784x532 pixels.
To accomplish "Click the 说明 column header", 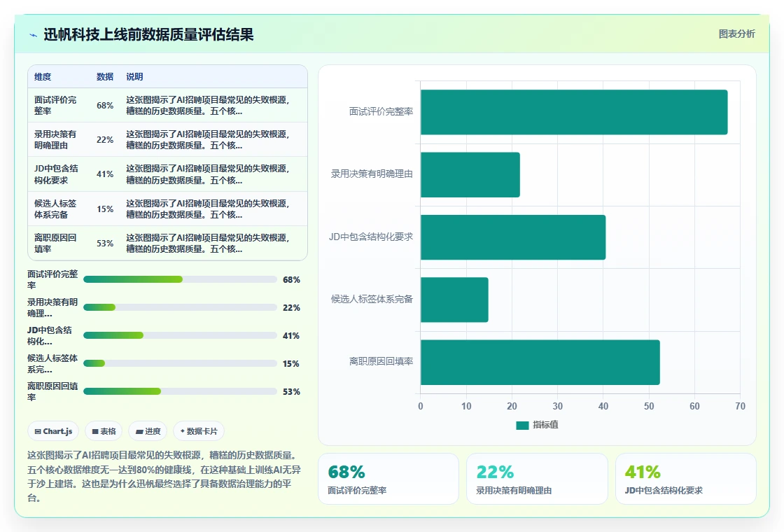I will pyautogui.click(x=134, y=76).
